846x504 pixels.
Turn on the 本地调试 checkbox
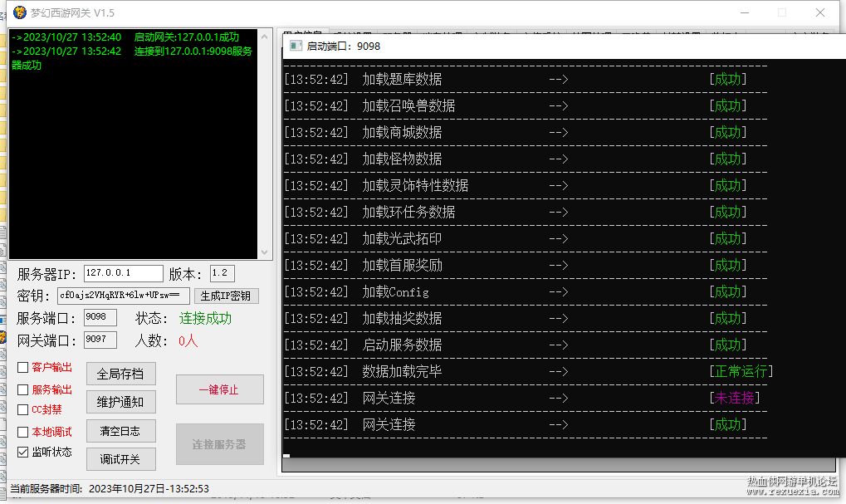[22, 432]
